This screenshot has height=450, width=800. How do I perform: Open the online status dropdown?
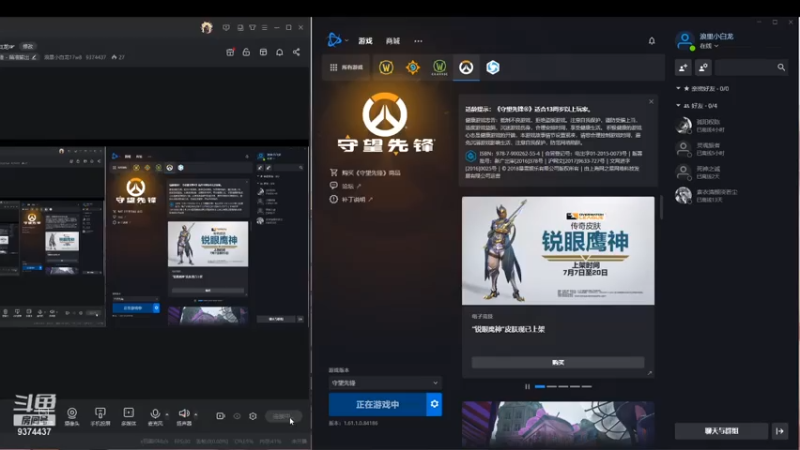tap(709, 46)
